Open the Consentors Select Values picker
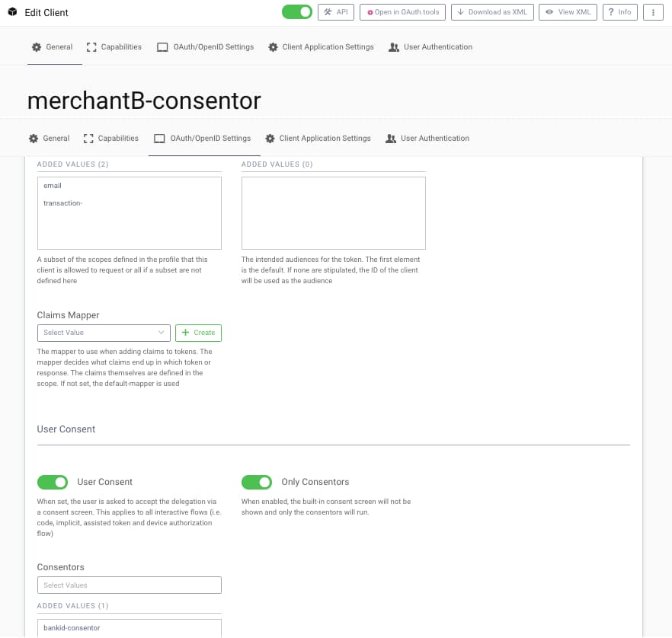 [129, 585]
